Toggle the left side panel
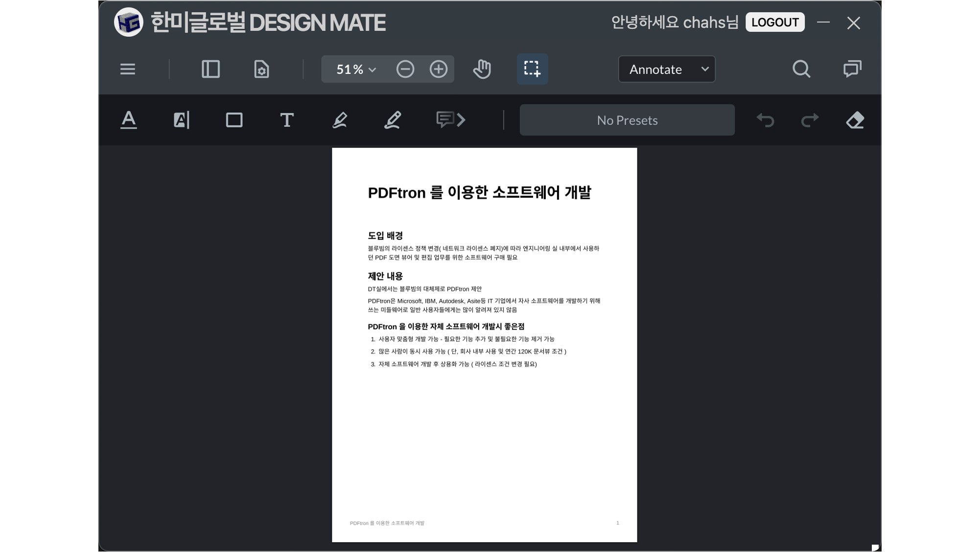Screen dimensions: 980x552 [x=210, y=69]
